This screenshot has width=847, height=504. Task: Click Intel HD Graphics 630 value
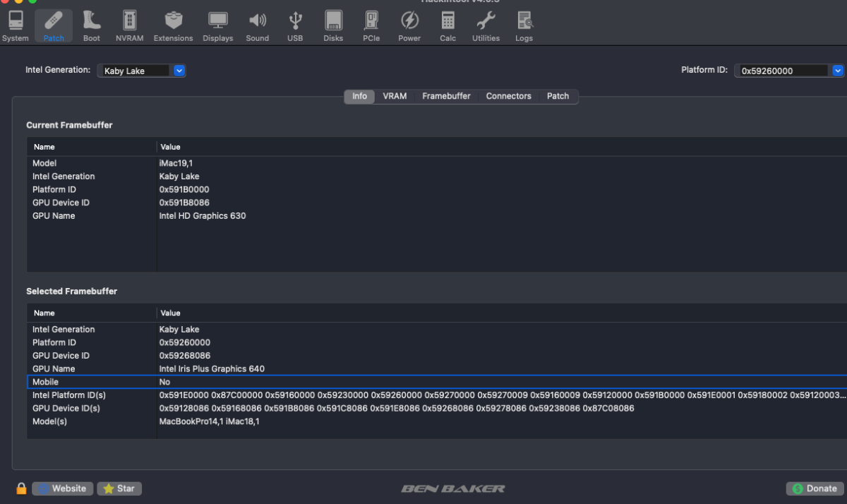pos(203,216)
